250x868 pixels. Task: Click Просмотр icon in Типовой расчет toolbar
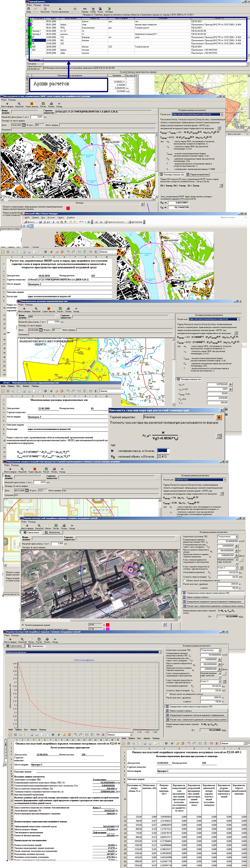tap(45, 9)
